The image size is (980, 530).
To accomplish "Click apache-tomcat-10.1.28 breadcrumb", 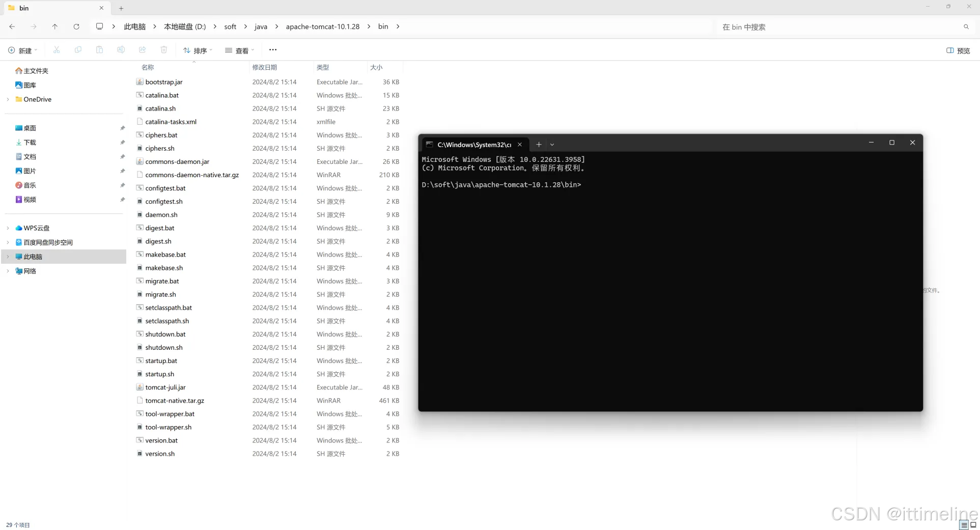I will (323, 26).
